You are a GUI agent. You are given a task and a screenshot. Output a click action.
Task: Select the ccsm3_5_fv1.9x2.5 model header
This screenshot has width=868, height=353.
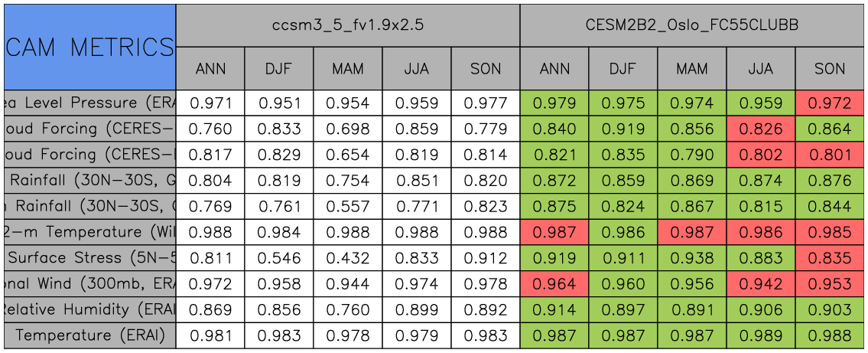pos(348,25)
